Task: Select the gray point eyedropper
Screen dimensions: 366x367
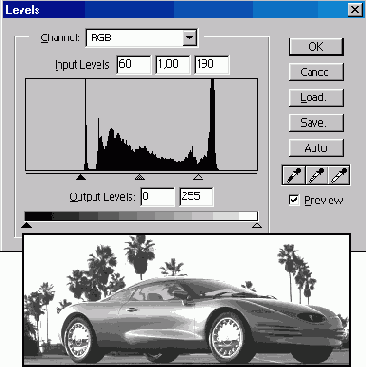Action: (316, 175)
